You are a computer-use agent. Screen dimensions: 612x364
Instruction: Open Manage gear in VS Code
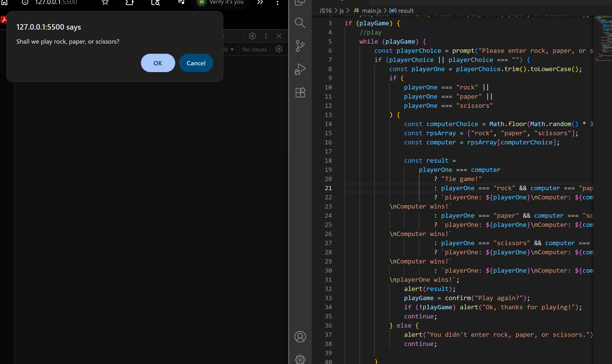pyautogui.click(x=300, y=359)
